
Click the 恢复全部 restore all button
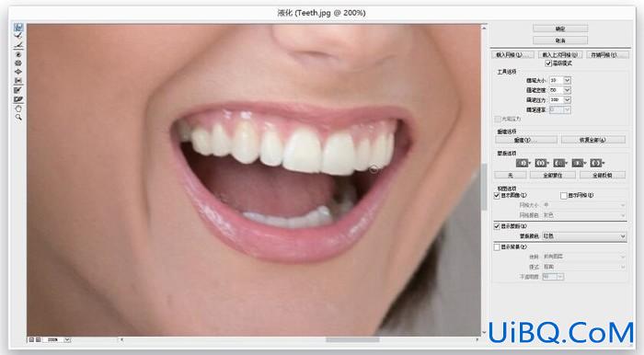pyautogui.click(x=593, y=140)
